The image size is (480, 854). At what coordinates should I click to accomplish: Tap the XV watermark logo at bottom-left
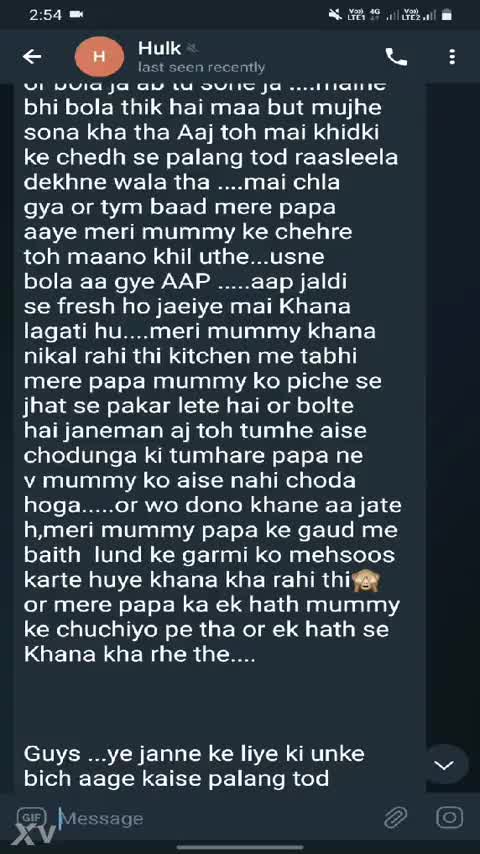34,833
